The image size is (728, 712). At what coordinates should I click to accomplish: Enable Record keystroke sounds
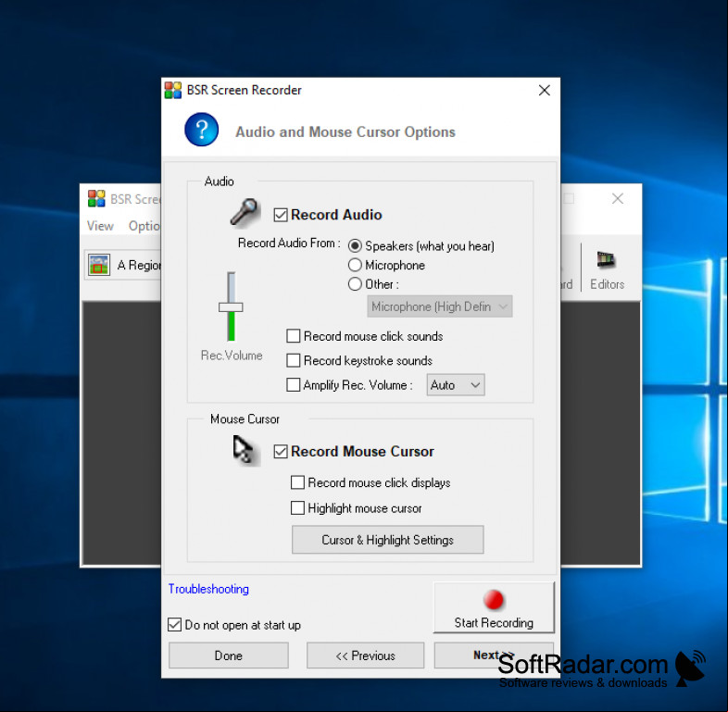(293, 360)
